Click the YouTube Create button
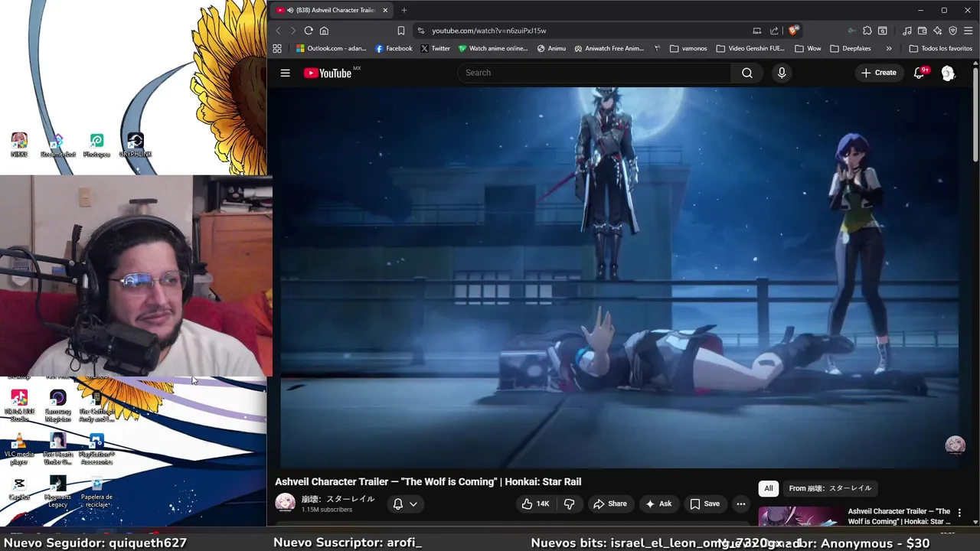Image resolution: width=980 pixels, height=551 pixels. 878,73
